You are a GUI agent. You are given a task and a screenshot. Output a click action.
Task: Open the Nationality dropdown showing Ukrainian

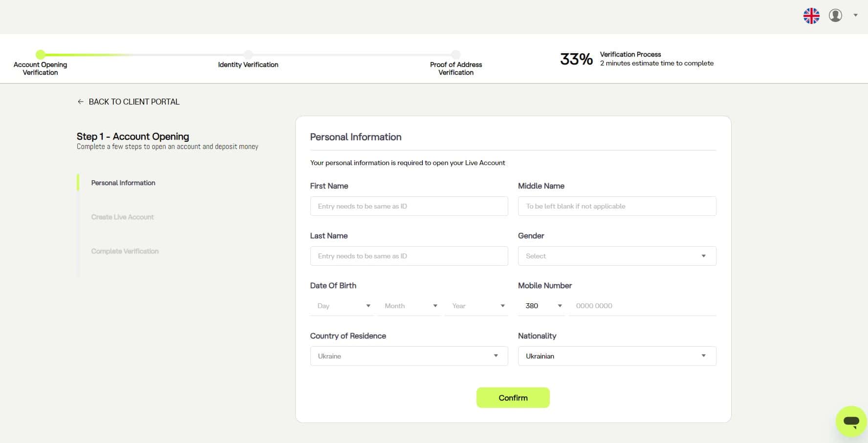tap(617, 356)
